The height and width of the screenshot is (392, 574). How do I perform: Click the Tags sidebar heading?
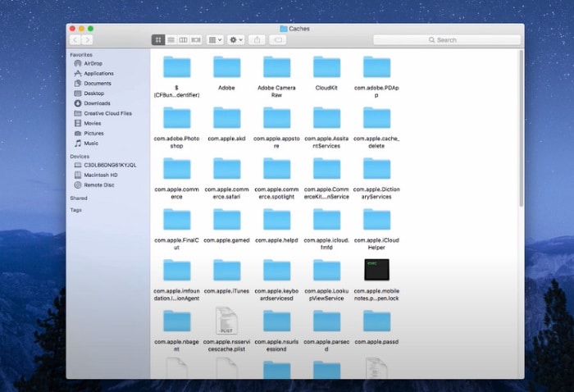[x=75, y=210]
